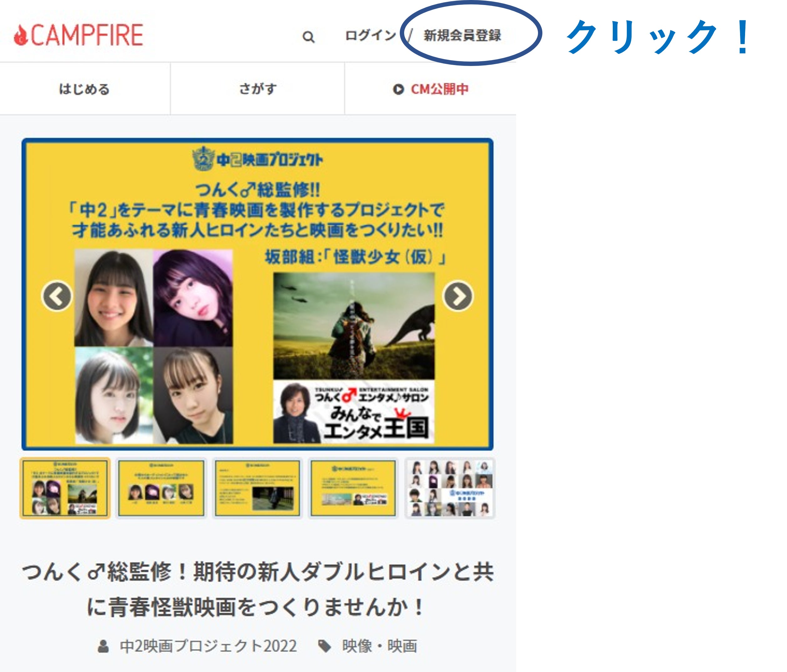Screen dimensions: 787x672
Task: Open the CM公開中 menu tab
Action: coord(439,89)
